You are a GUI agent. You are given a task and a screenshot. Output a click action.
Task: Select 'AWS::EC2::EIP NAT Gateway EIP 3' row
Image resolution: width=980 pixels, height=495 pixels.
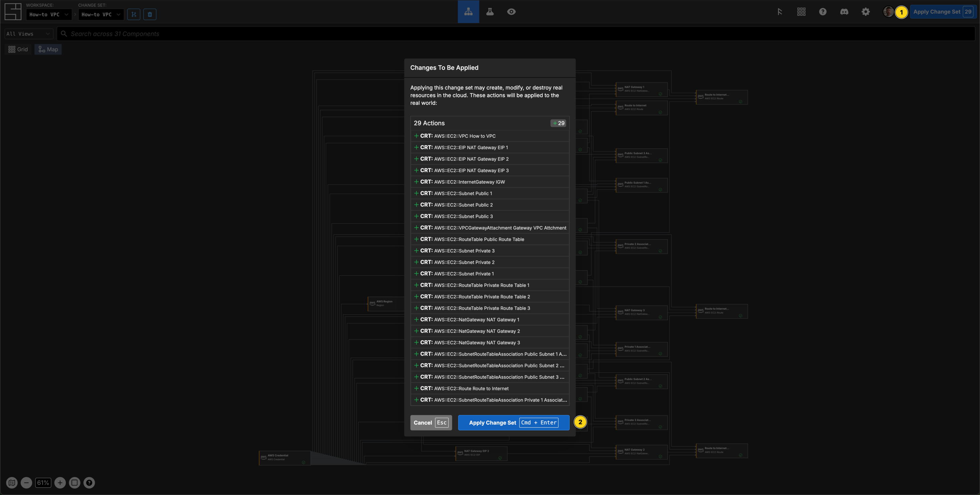pos(490,170)
